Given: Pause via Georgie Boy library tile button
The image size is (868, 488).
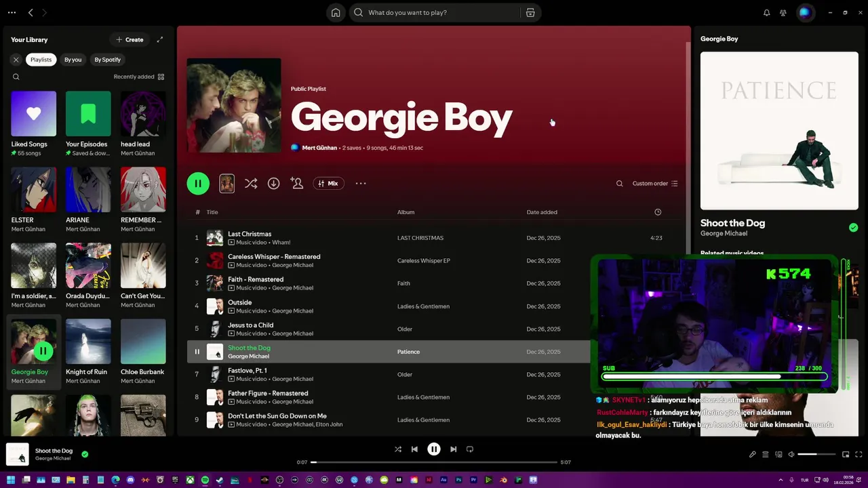Looking at the screenshot, I should click(x=43, y=351).
